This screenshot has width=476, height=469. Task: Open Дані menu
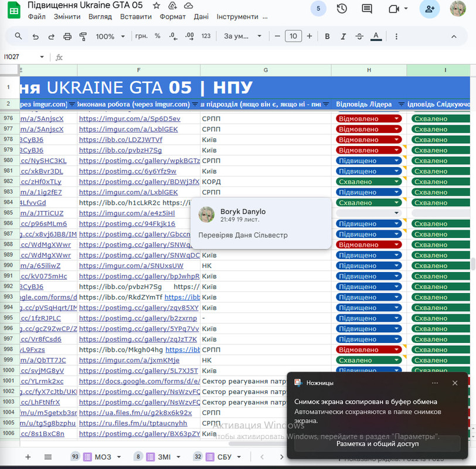point(201,16)
